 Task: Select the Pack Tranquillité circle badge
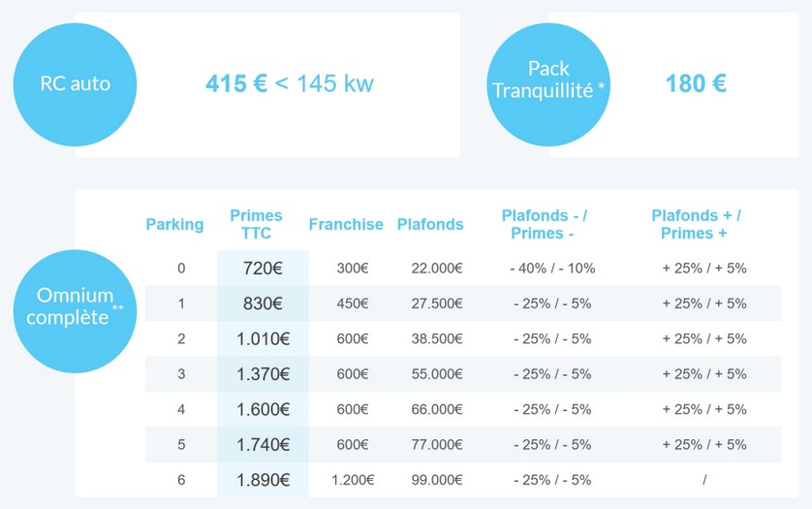coord(548,84)
